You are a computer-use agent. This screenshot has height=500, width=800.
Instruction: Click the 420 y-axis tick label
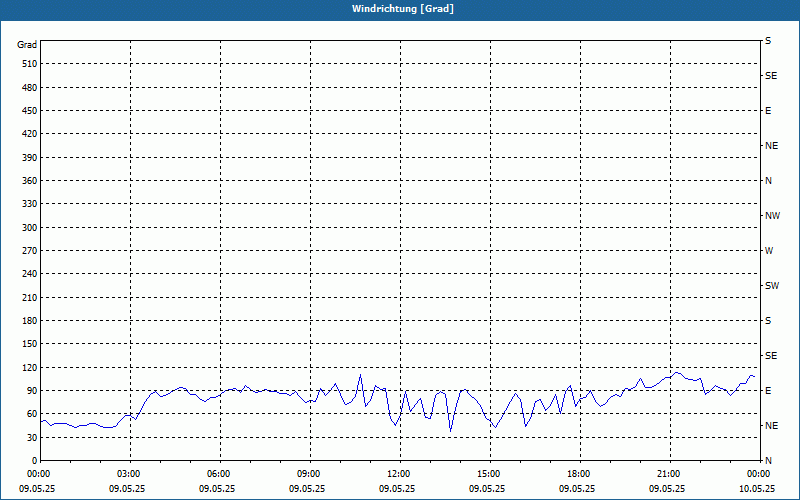[30, 134]
